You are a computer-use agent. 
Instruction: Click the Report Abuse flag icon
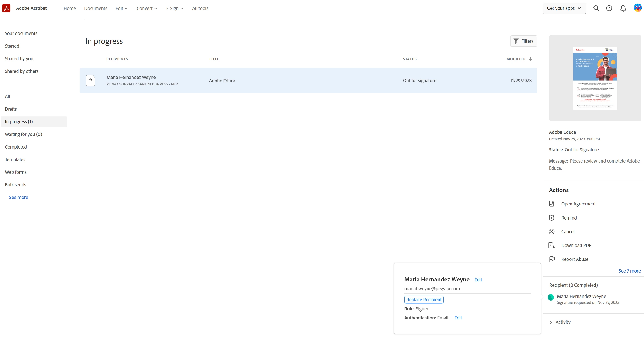(551, 259)
